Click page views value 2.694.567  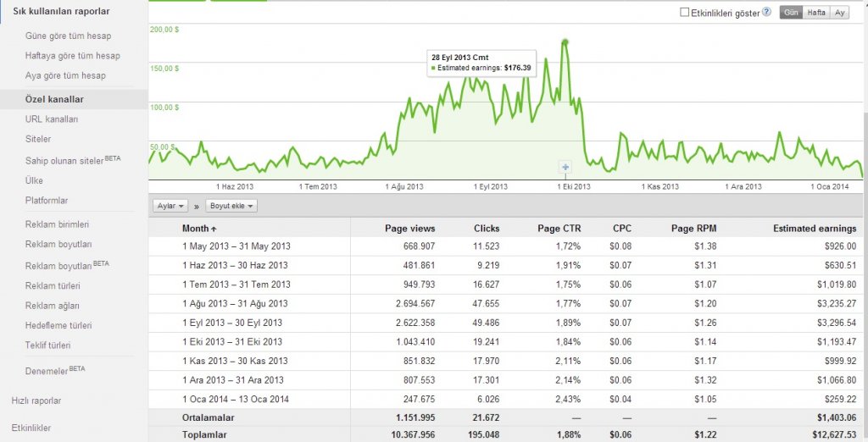coord(415,303)
